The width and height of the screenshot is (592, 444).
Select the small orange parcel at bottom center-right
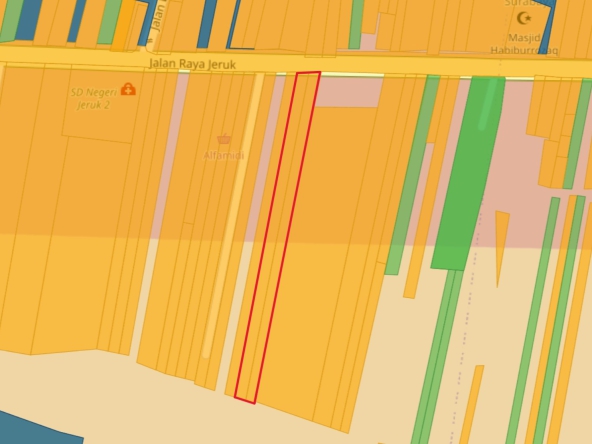point(471,404)
